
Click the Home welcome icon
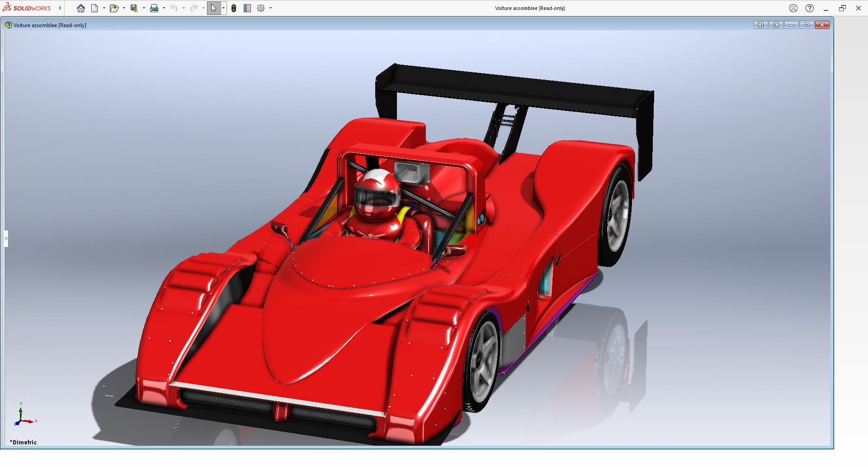coord(81,8)
